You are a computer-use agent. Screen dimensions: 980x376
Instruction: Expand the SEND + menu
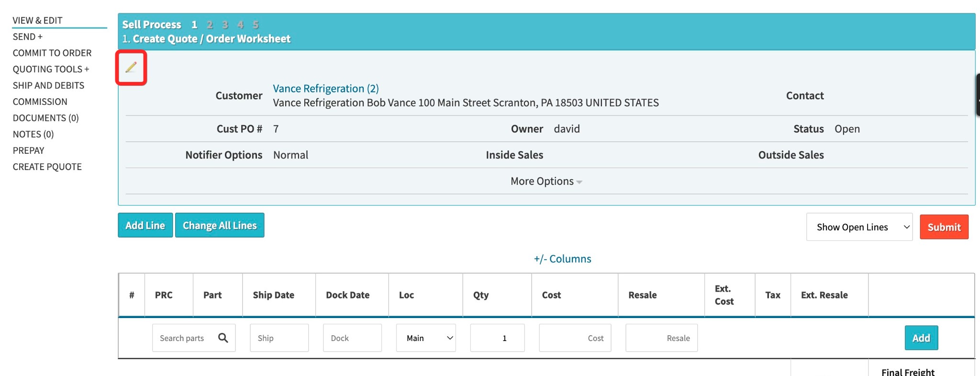[x=27, y=37]
